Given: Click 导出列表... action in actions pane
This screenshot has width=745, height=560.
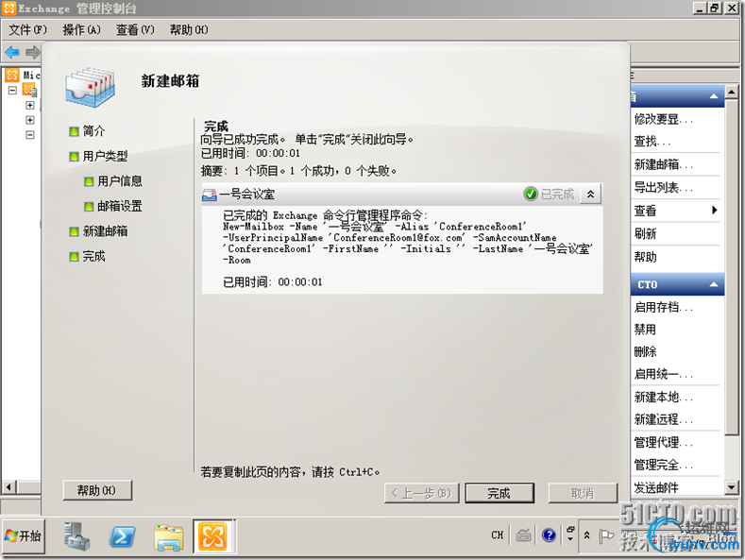Looking at the screenshot, I should point(663,188).
